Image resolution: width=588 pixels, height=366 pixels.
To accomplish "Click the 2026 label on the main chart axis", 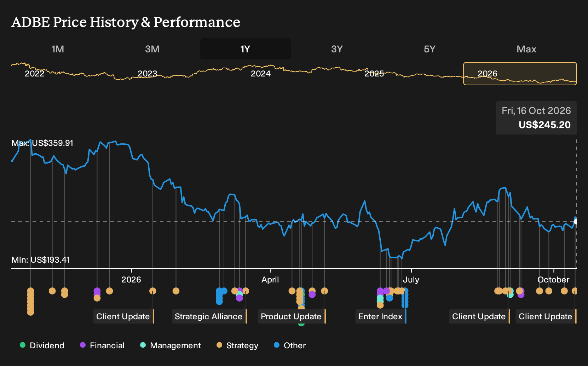I will (131, 280).
